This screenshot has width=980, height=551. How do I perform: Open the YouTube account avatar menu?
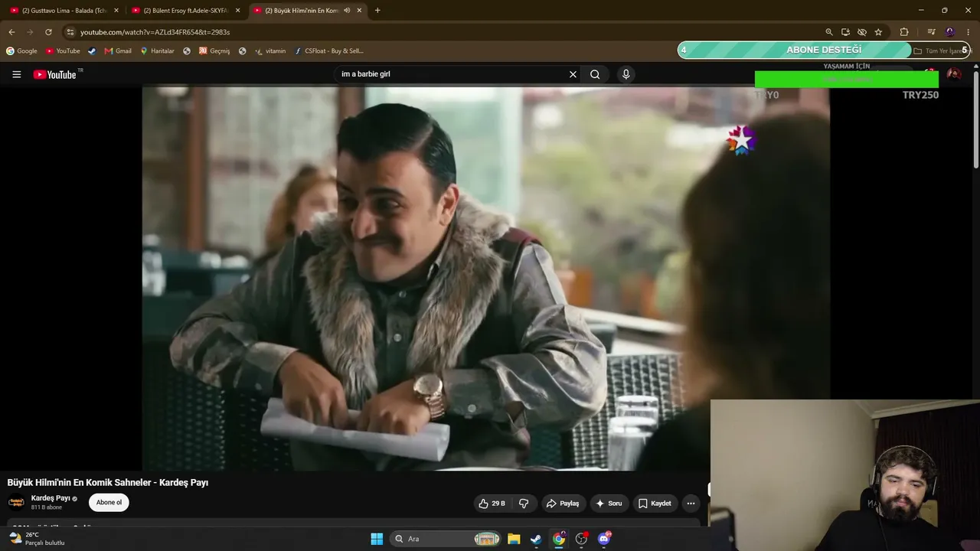[953, 74]
